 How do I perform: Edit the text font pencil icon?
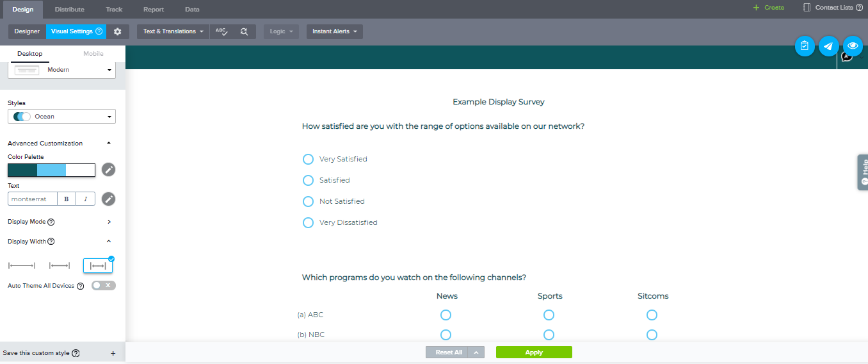[109, 199]
